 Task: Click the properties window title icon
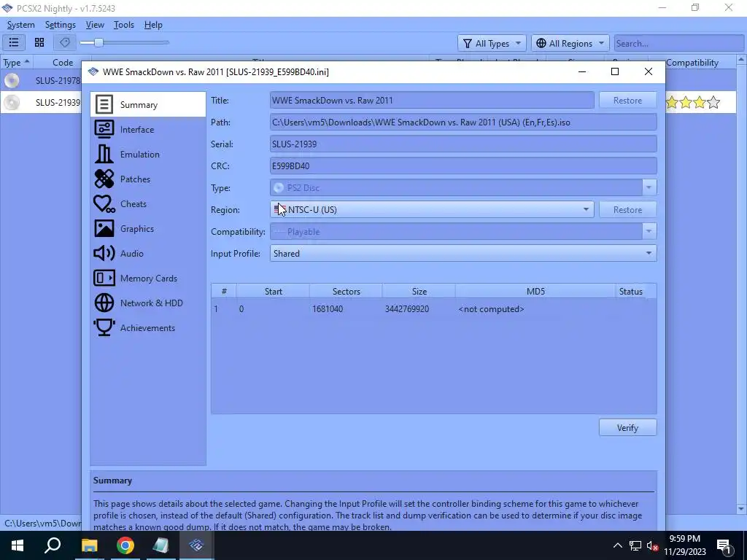click(x=93, y=72)
